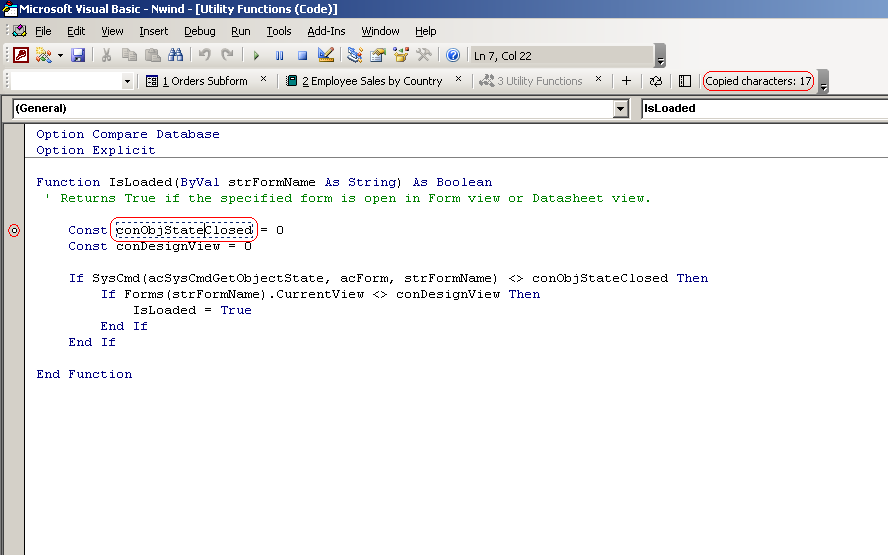Open the Project Explorer icon

355,55
